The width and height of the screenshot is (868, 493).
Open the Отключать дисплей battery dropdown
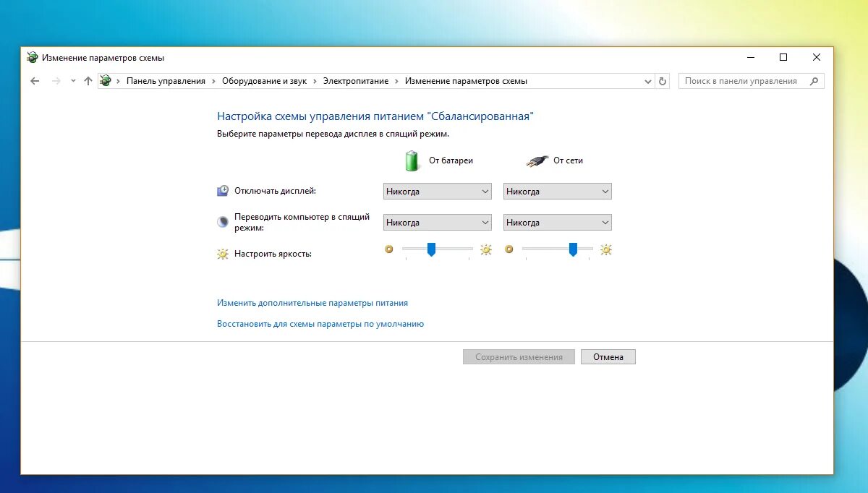437,191
